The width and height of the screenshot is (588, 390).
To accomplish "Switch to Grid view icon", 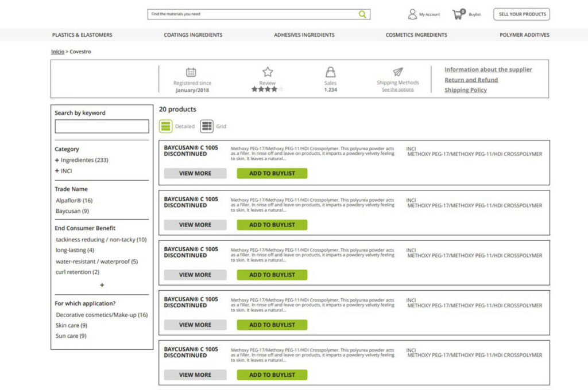I will [x=207, y=126].
